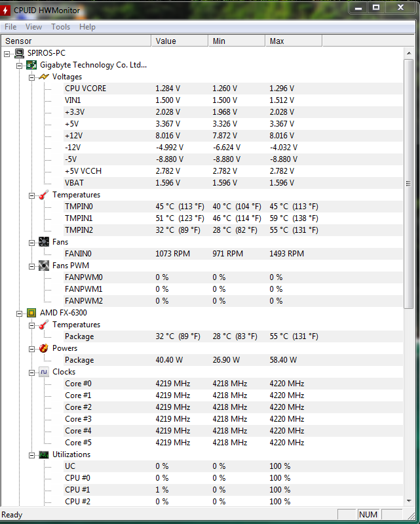Click the Ready status bar text
Image resolution: width=420 pixels, height=524 pixels.
click(12, 515)
